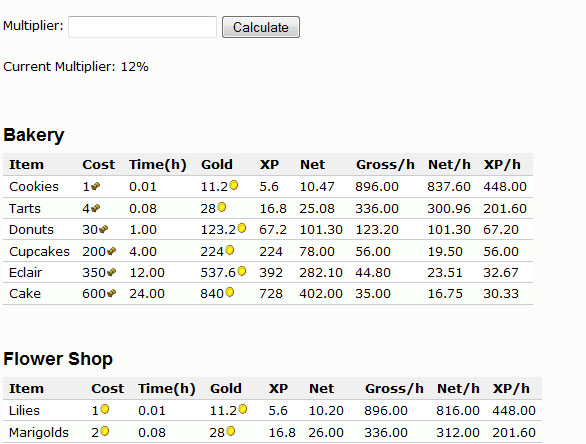
Task: Click the Bakery Time(h) column header
Action: tap(158, 164)
